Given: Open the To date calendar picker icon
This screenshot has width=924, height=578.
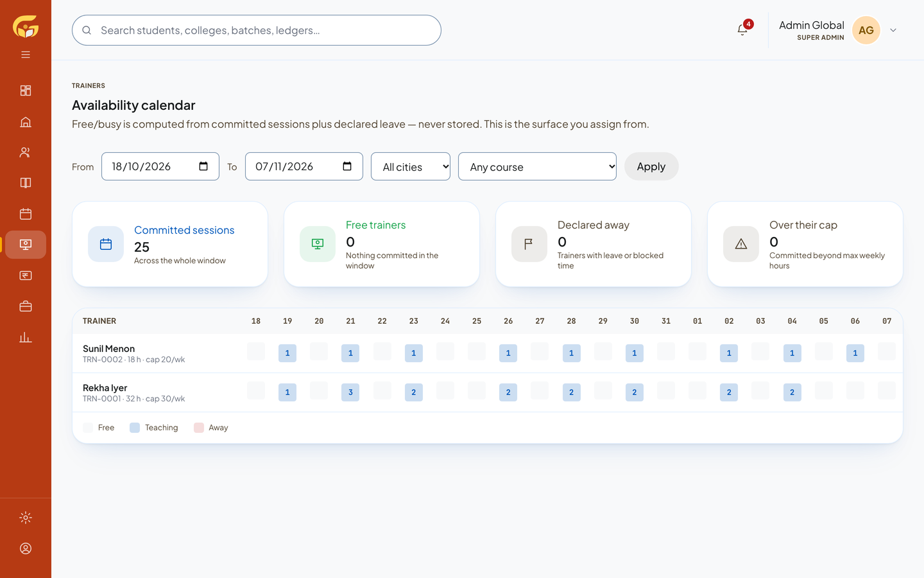Looking at the screenshot, I should click(x=347, y=166).
